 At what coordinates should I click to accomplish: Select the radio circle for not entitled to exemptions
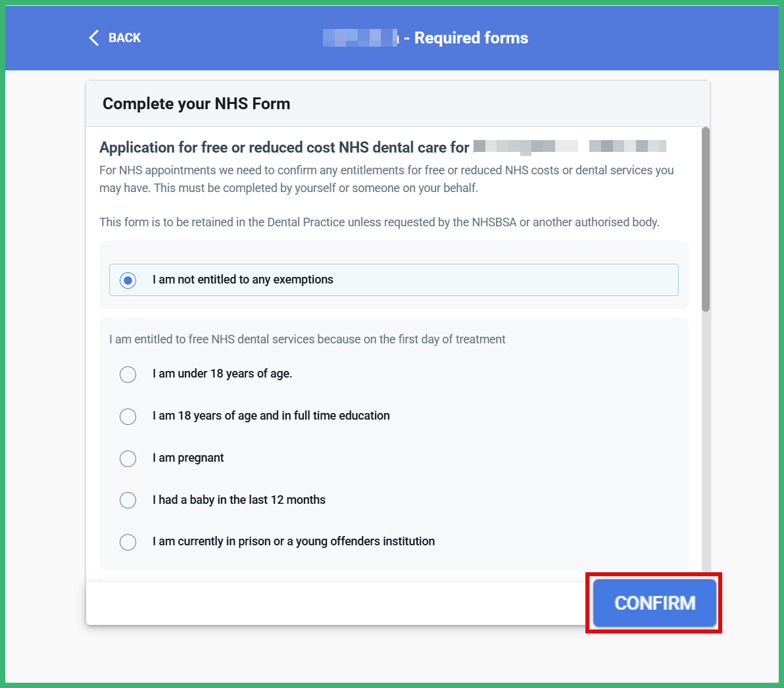point(128,280)
